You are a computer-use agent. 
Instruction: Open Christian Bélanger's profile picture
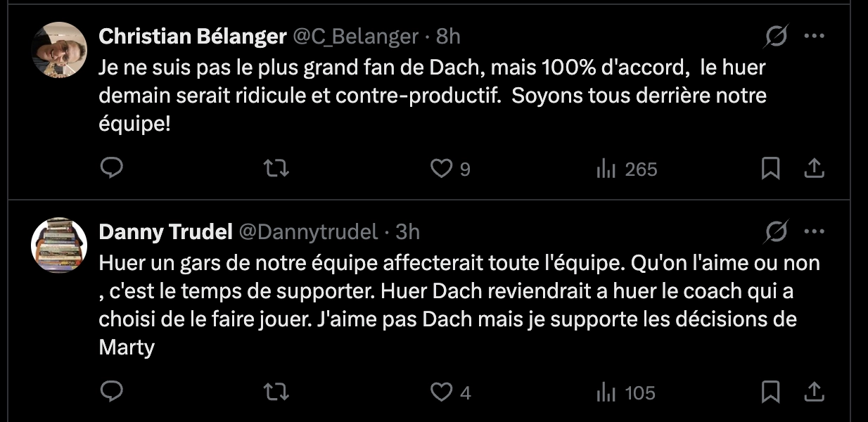coord(60,50)
